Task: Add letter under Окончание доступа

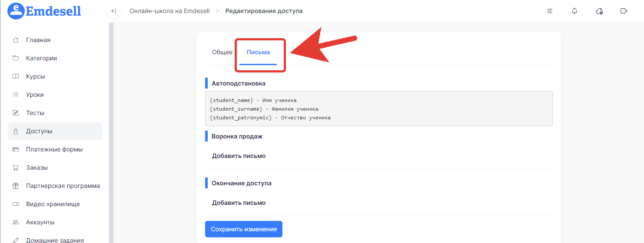Action: pos(239,203)
